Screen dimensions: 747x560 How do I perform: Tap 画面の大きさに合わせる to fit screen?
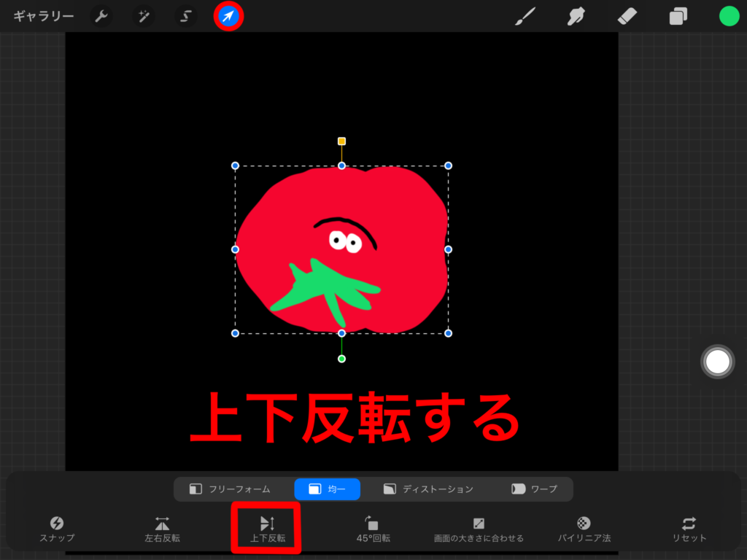(479, 526)
